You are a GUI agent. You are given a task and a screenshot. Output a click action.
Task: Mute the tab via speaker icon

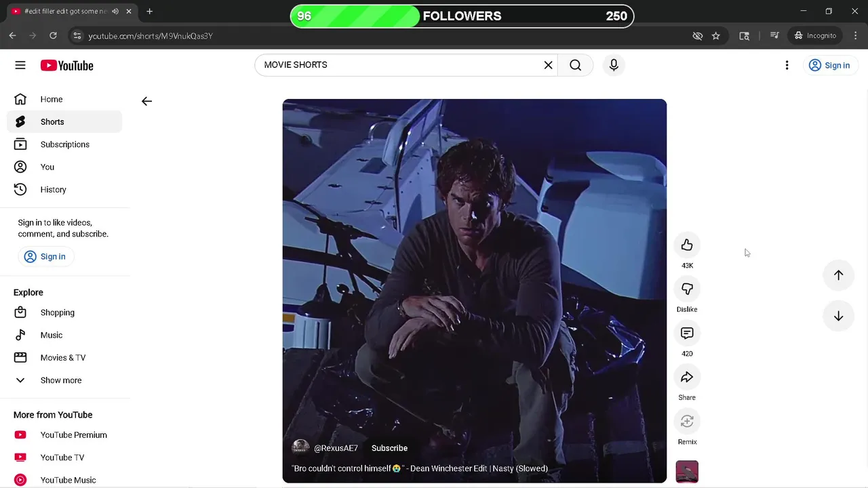pyautogui.click(x=115, y=12)
